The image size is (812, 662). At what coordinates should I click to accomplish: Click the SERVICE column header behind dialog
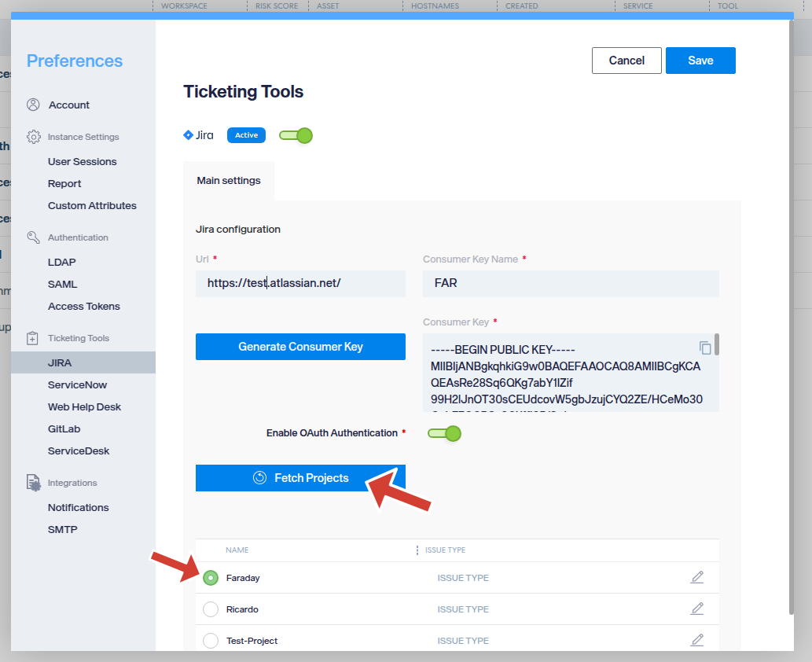pyautogui.click(x=638, y=6)
